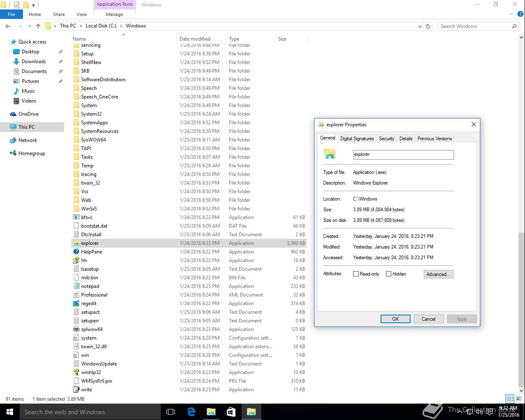Click the regedit application icon
The width and height of the screenshot is (525, 420).
point(76,304)
